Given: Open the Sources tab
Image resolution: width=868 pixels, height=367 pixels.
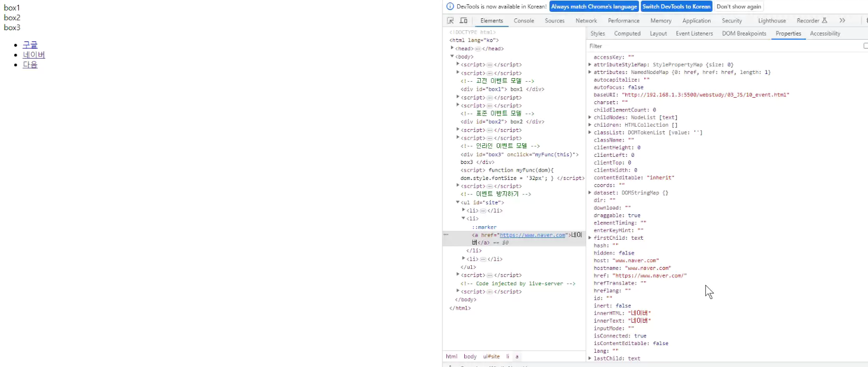Looking at the screenshot, I should [x=555, y=21].
